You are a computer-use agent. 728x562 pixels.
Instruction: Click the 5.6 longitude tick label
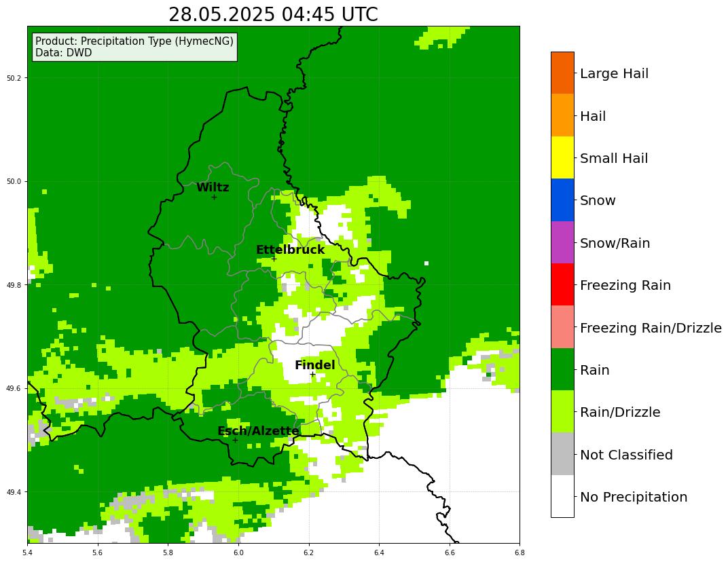98,552
